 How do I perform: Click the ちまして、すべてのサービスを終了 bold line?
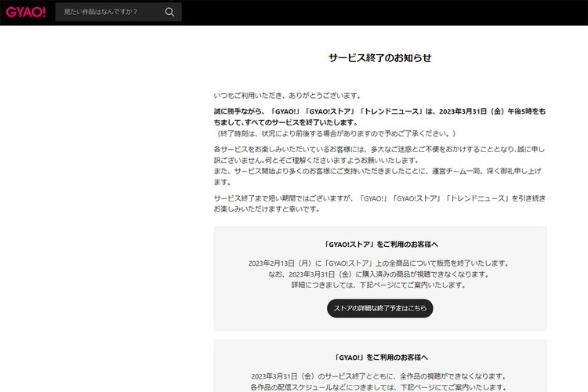285,122
